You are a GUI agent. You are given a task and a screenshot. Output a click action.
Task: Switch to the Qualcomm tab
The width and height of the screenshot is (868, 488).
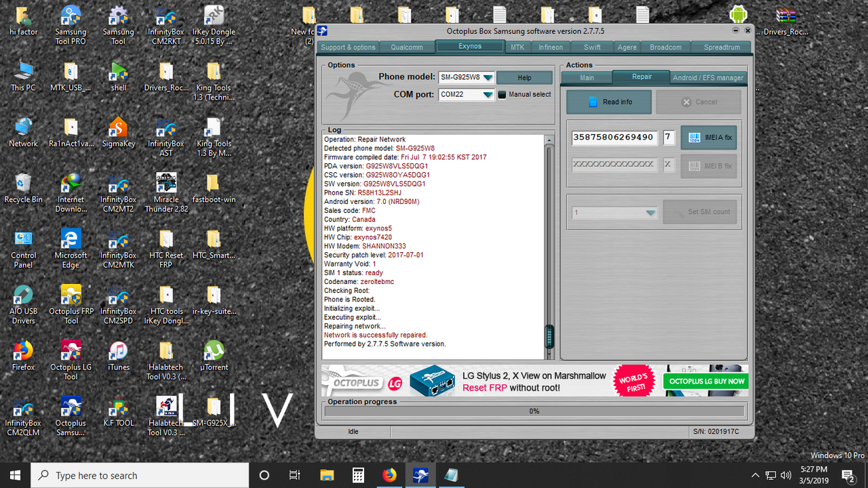(406, 47)
